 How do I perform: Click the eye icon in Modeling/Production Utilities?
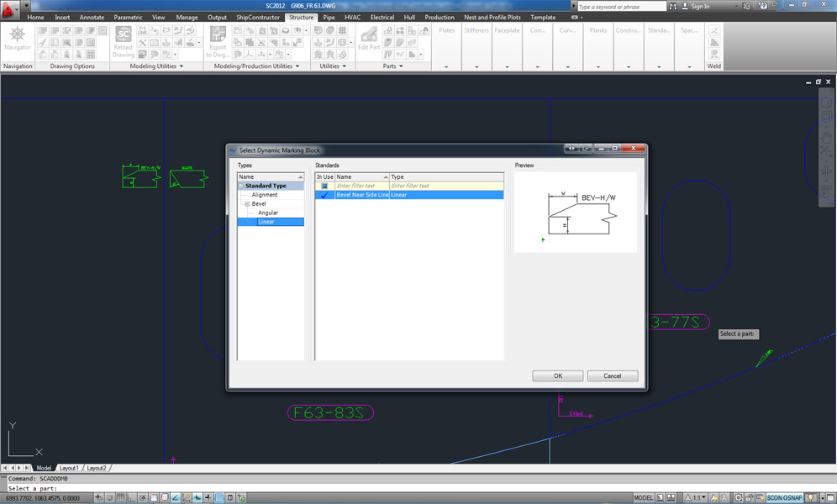[x=297, y=30]
